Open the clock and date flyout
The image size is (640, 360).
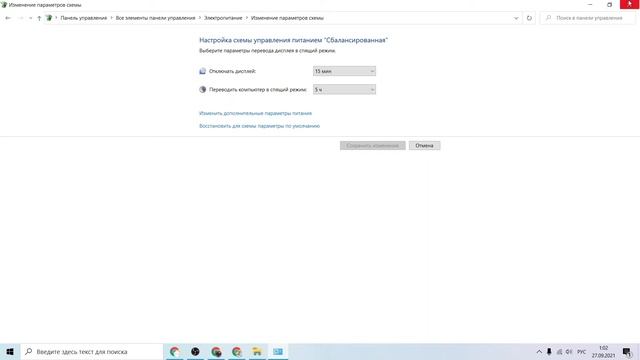pyautogui.click(x=603, y=352)
